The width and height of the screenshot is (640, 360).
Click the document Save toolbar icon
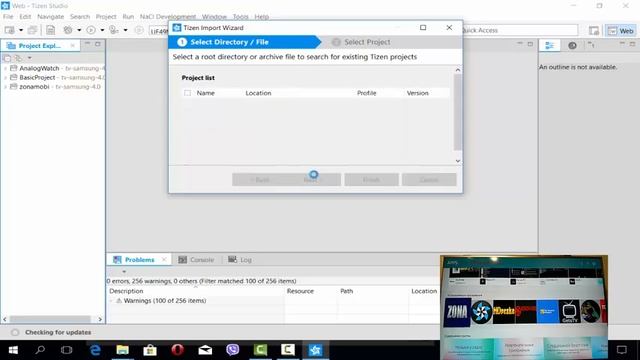[x=50, y=30]
